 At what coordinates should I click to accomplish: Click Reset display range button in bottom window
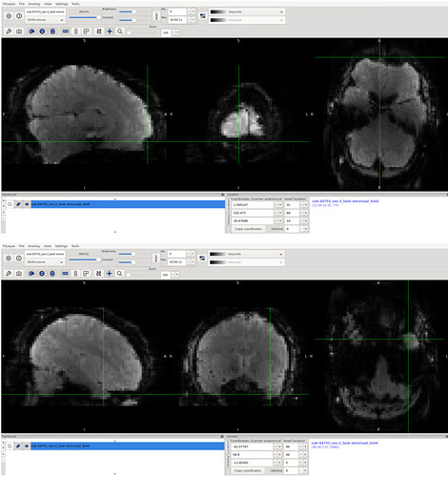[x=155, y=259]
